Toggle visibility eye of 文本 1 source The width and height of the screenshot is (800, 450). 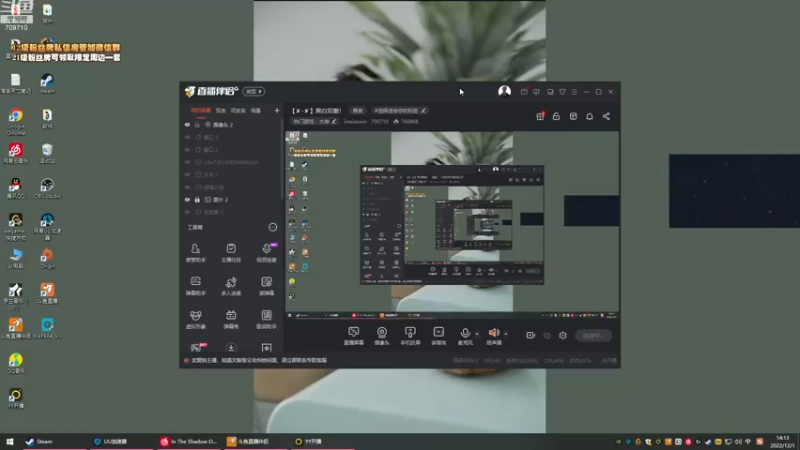point(187,174)
